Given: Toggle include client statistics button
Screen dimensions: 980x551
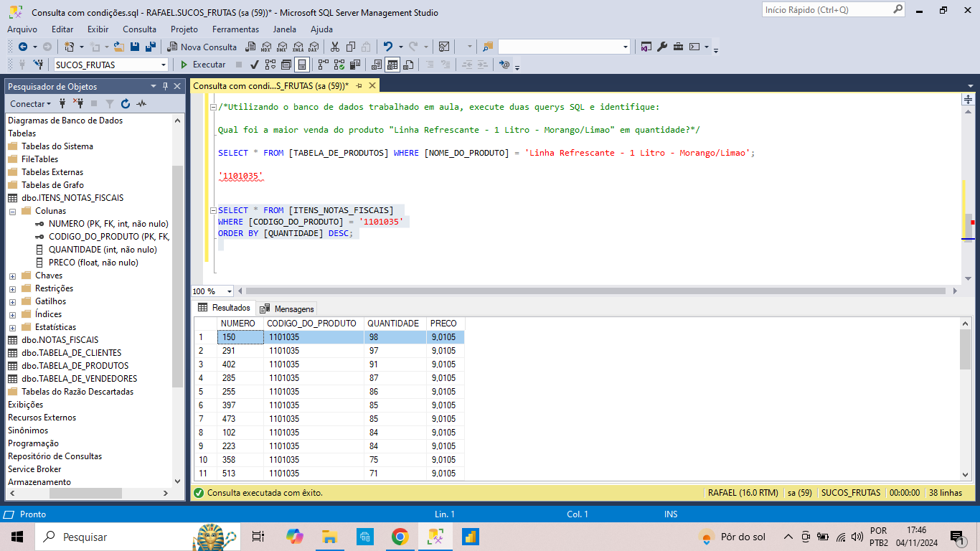Looking at the screenshot, I should click(x=354, y=65).
